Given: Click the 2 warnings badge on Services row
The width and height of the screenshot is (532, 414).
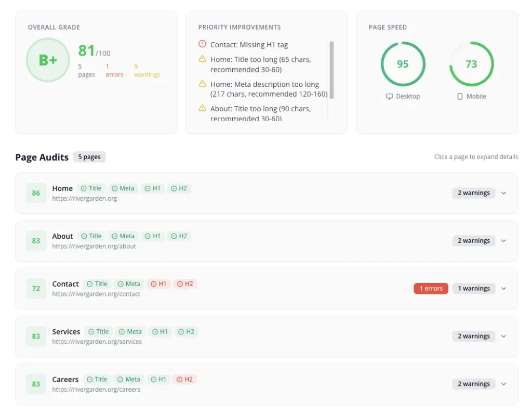Looking at the screenshot, I should point(474,336).
